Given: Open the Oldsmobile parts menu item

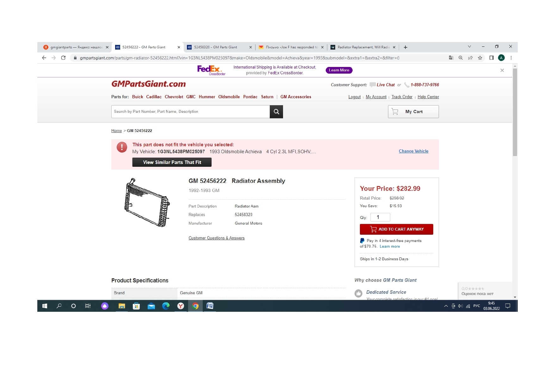Looking at the screenshot, I should 229,97.
